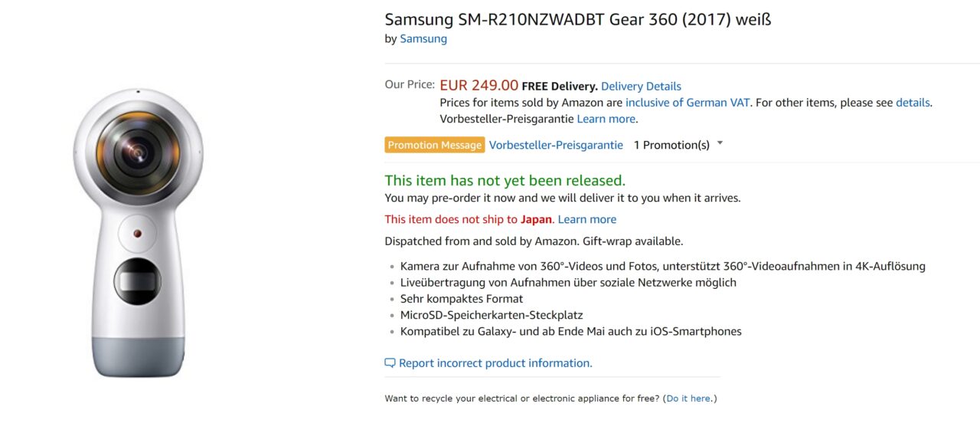Screen dimensions: 980x446
Task: Open the Samsung brand link under the title
Action: (423, 38)
